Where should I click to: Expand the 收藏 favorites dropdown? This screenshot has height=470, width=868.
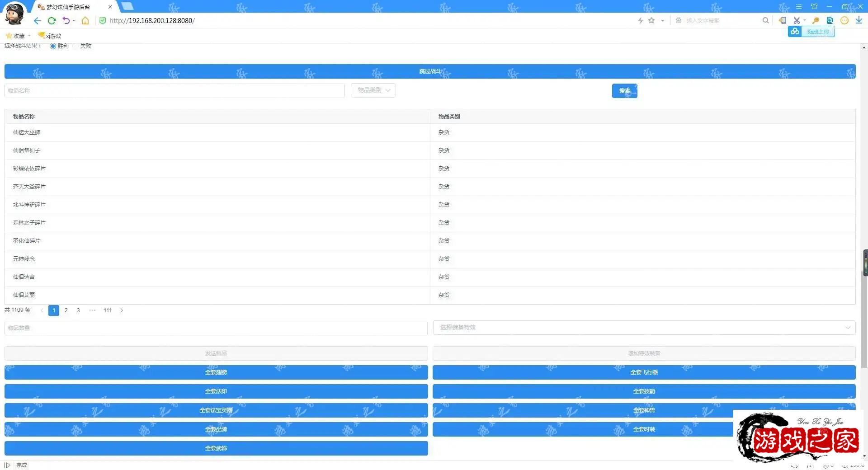[x=19, y=36]
